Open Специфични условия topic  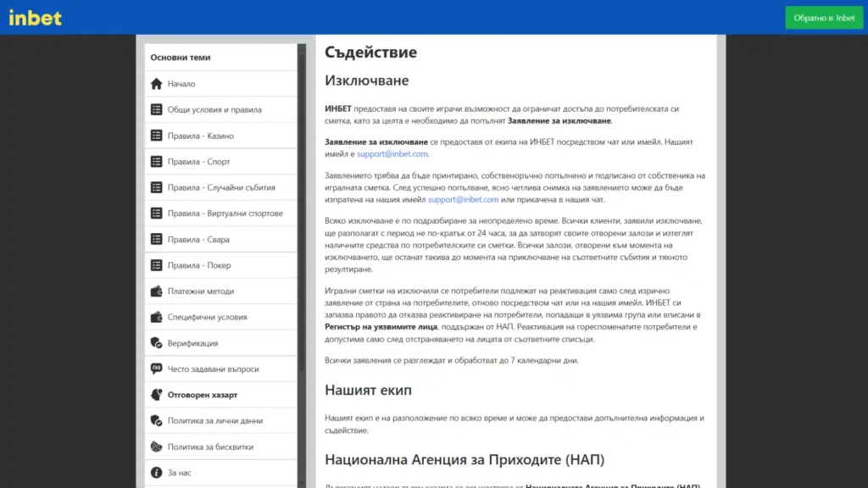(x=221, y=317)
